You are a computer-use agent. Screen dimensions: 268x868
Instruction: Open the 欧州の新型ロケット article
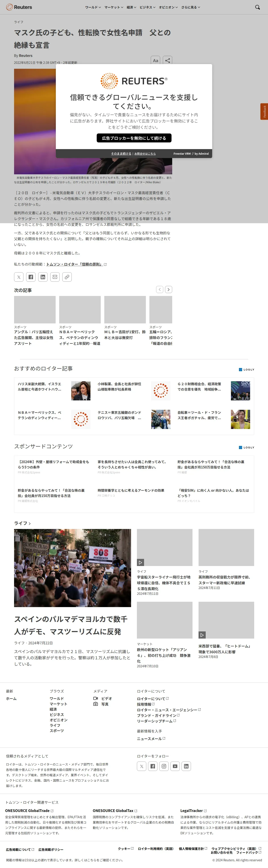[163, 655]
